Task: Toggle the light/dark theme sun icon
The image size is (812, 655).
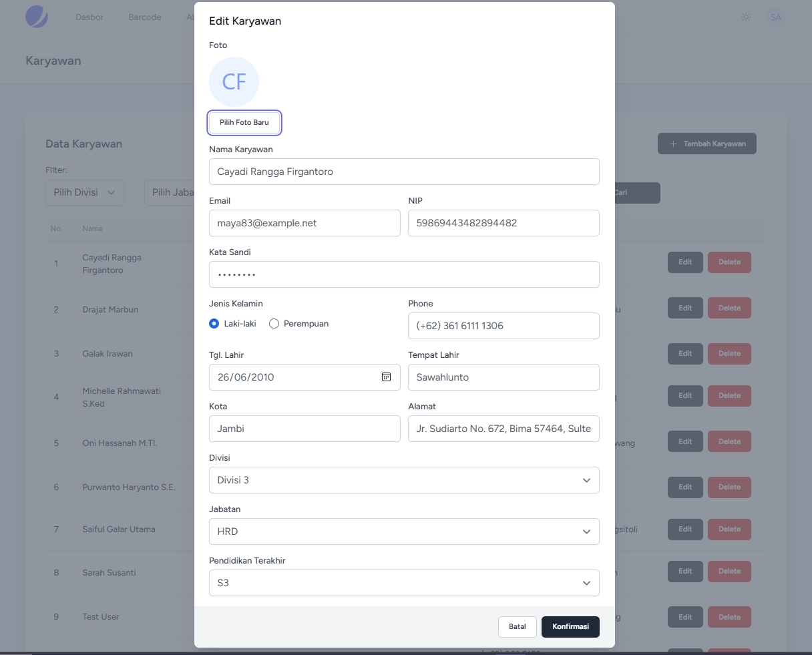Action: (746, 17)
